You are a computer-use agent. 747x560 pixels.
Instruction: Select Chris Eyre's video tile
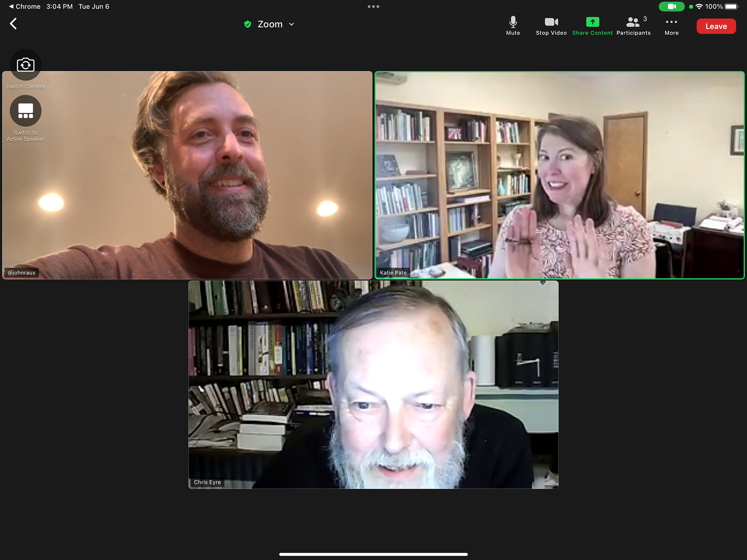coord(373,384)
